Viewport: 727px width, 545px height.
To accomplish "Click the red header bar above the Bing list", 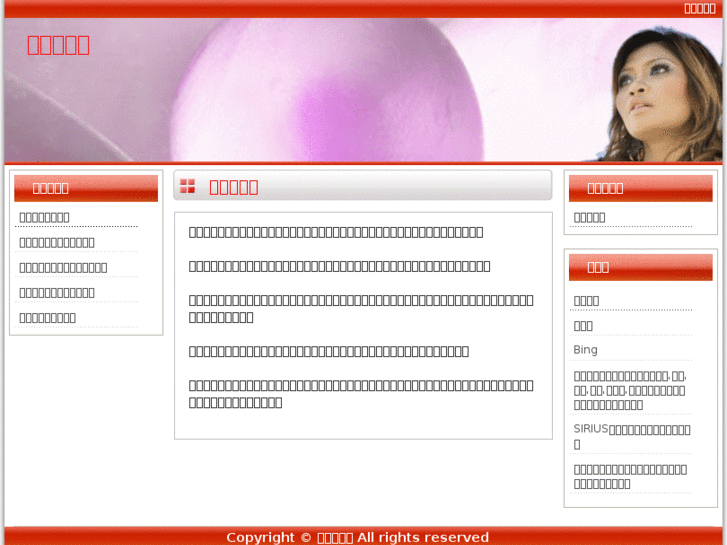I will click(640, 267).
